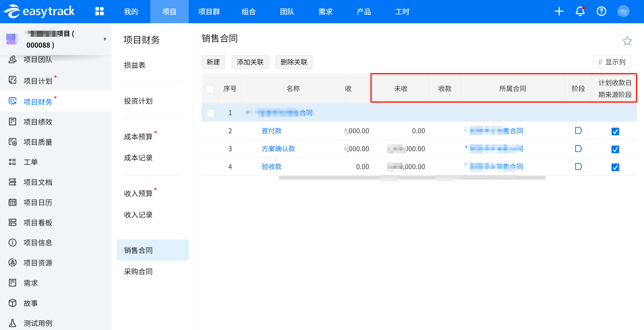Image resolution: width=644 pixels, height=330 pixels.
Task: Open the app grid launcher icon
Action: coord(99,12)
